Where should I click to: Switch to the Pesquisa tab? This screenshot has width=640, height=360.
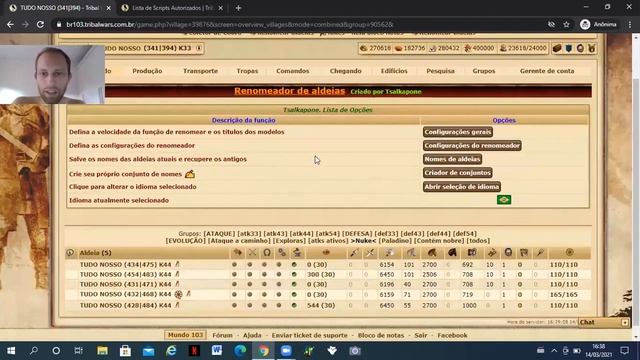pos(440,71)
